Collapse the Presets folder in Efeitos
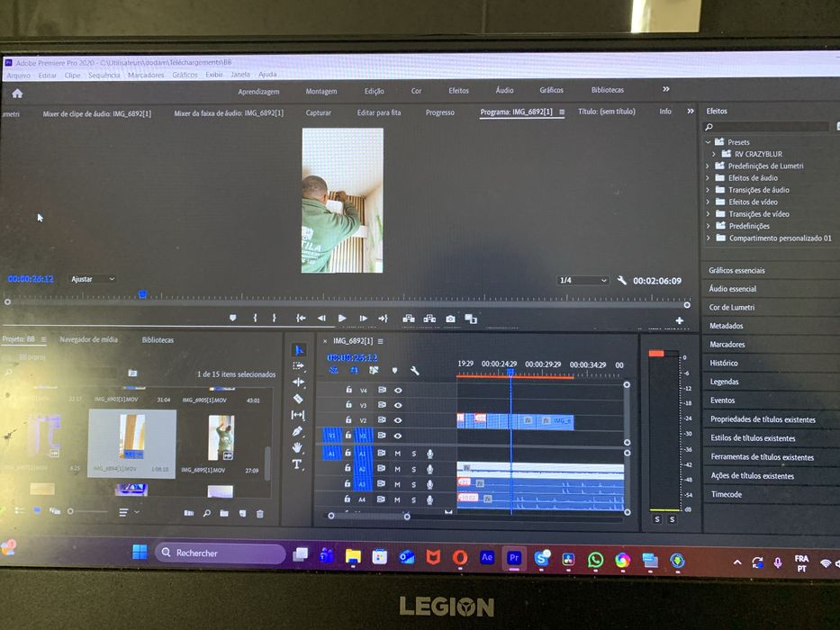Viewport: 840px width, 630px height. (709, 142)
